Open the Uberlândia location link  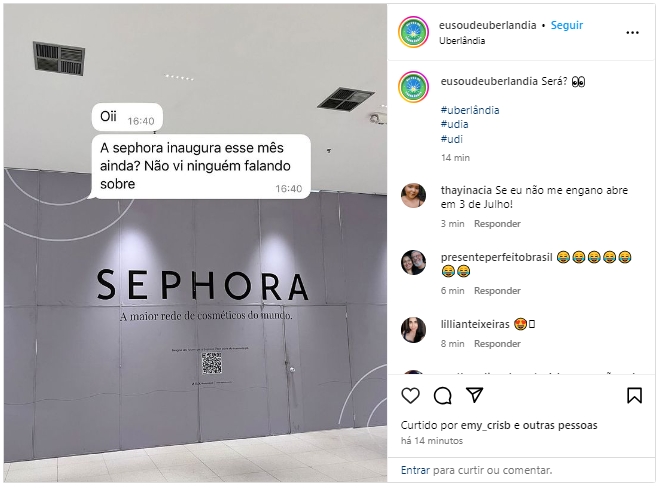[x=462, y=41]
